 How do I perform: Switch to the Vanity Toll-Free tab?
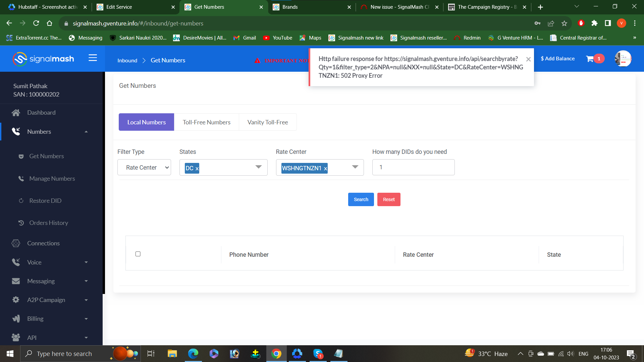pos(268,122)
